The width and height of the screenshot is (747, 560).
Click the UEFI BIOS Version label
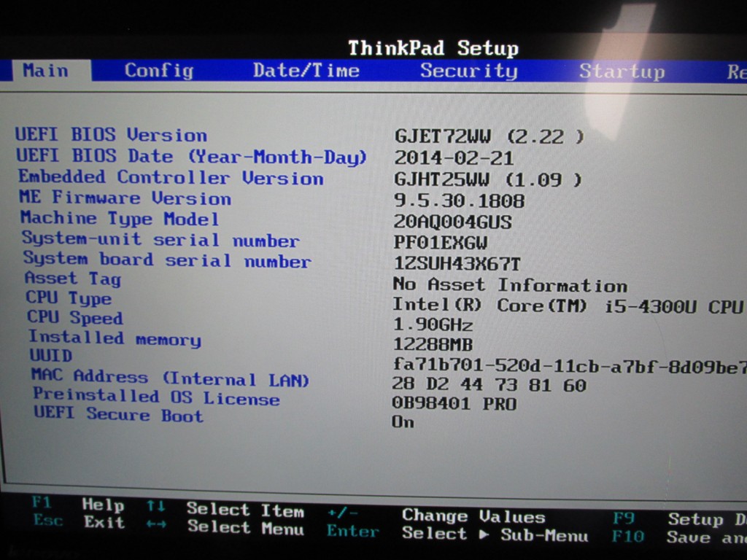[111, 135]
